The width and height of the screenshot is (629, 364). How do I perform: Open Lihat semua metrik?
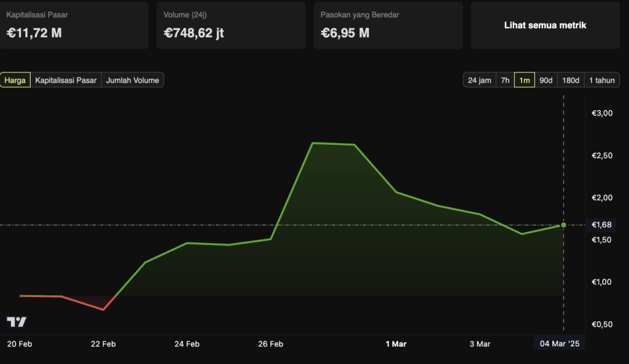coord(544,25)
